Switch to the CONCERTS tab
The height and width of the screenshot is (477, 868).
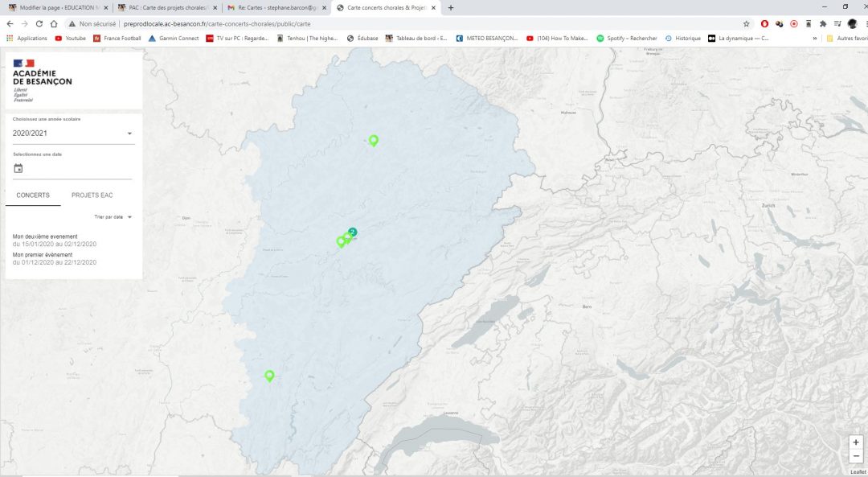(33, 195)
